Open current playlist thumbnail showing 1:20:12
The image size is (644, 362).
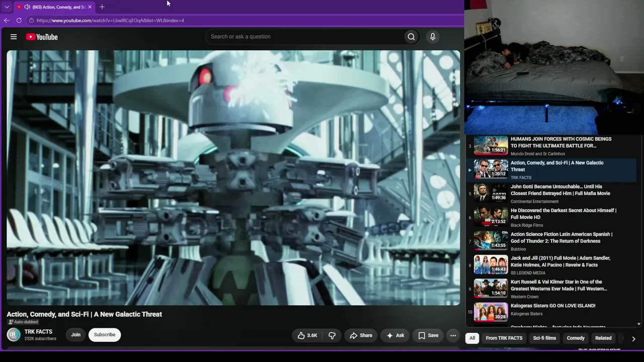coord(491,169)
